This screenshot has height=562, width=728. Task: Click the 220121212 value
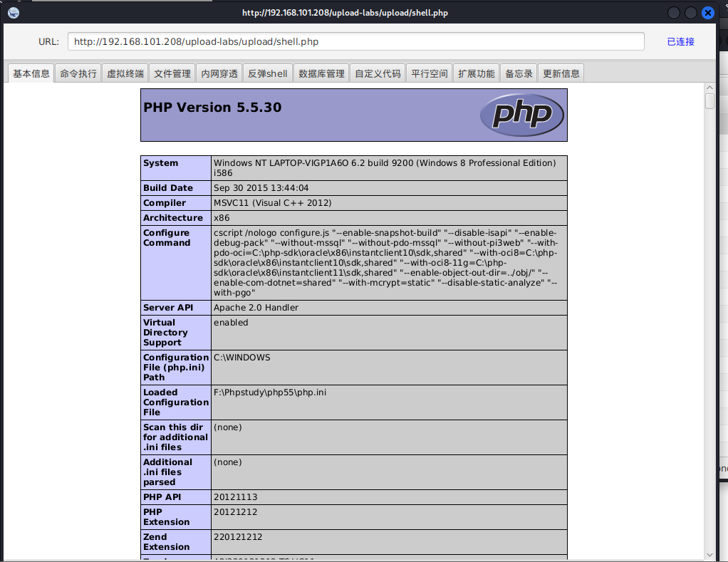[x=238, y=537]
